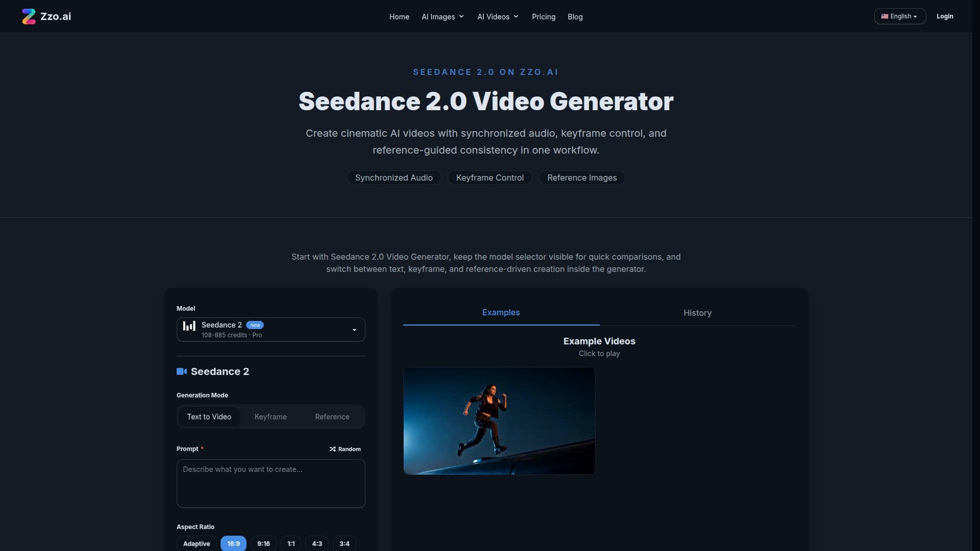The width and height of the screenshot is (980, 551).
Task: Select Text to Video generation mode
Action: coord(209,417)
